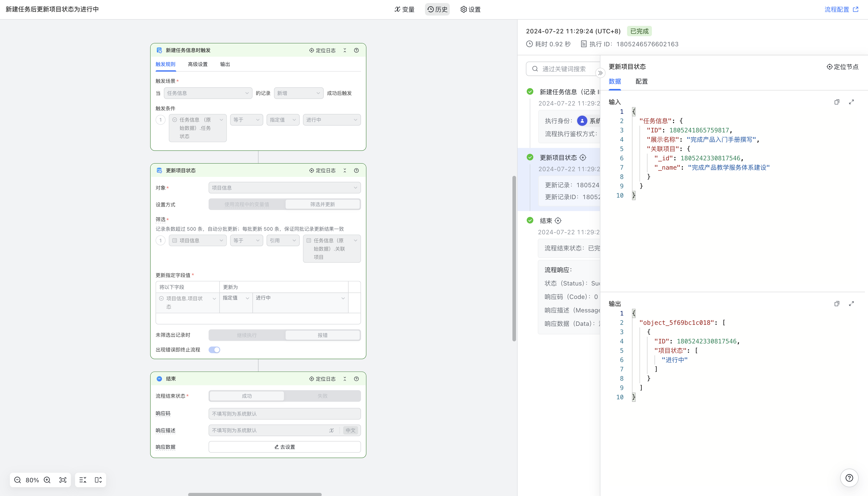
Task: Select 继续执行 when no records filtered
Action: (247, 335)
